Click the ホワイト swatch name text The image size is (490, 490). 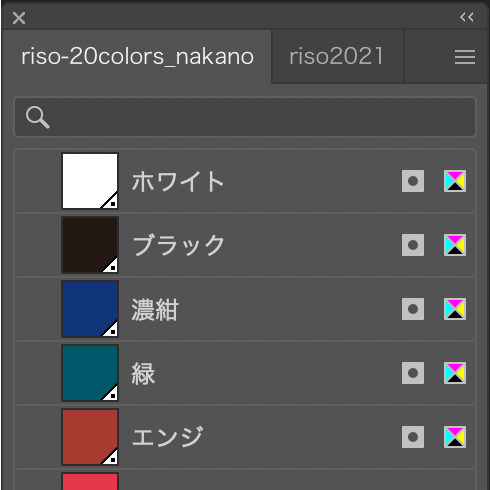point(178,182)
